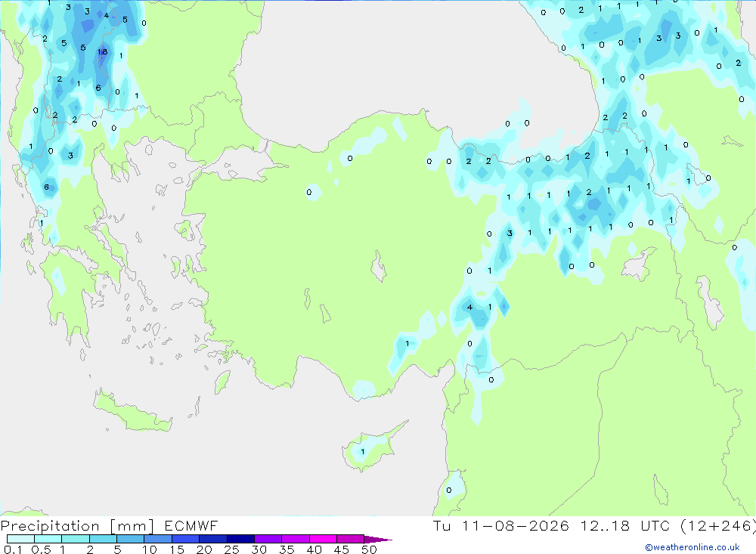
Task: Click the over-50 arrow tip of legend
Action: 378,539
